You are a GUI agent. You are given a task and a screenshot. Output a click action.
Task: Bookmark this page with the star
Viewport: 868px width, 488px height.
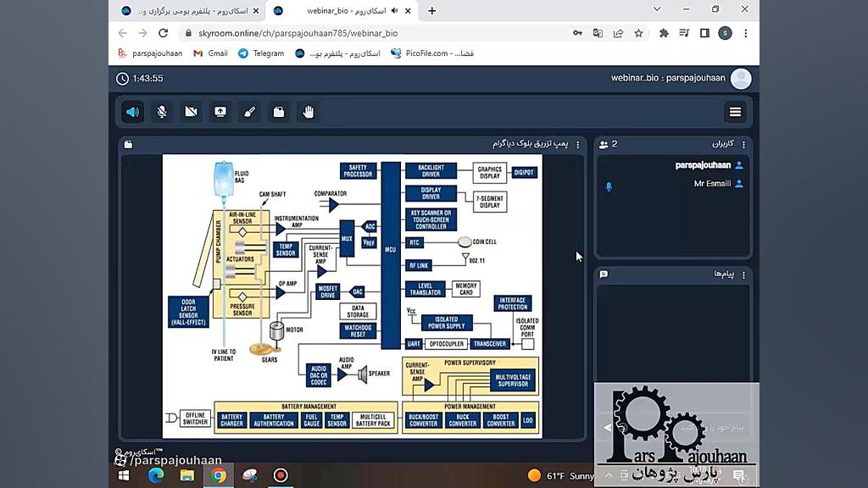pos(639,33)
